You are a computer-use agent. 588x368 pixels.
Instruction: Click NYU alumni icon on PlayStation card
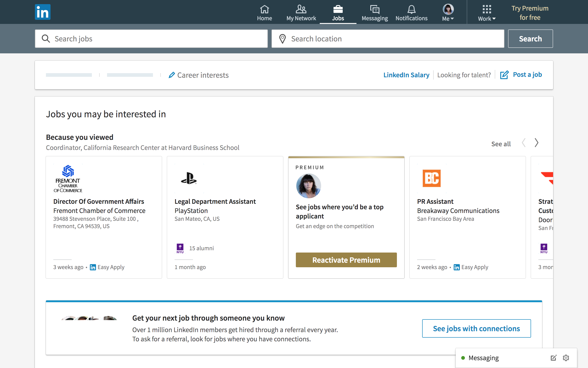[180, 248]
